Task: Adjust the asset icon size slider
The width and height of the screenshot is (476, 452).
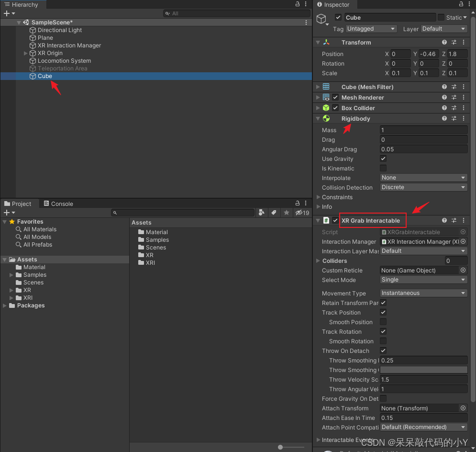Action: [x=281, y=447]
